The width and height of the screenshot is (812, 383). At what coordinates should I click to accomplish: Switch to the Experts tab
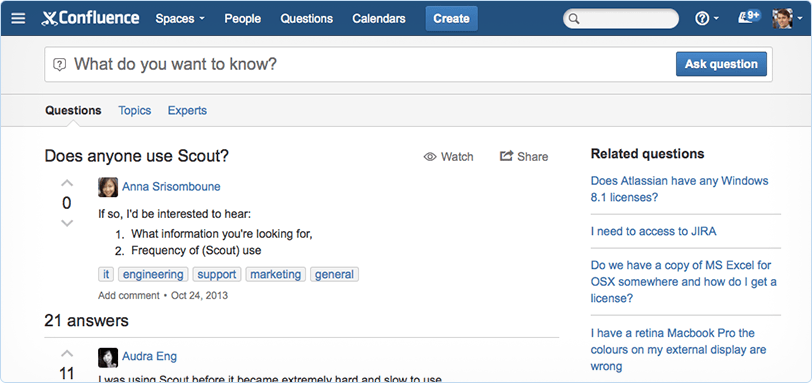coord(187,110)
